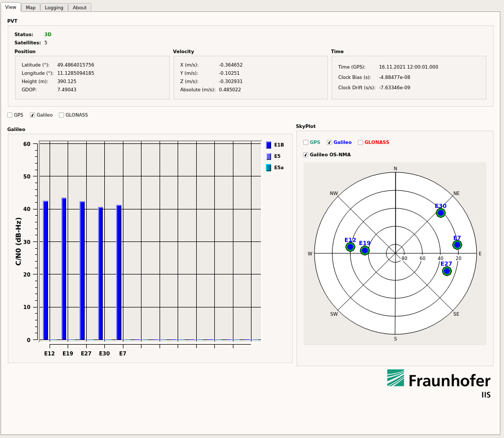504x438 pixels.
Task: Click the E19 signal strength bar
Action: pos(64,268)
